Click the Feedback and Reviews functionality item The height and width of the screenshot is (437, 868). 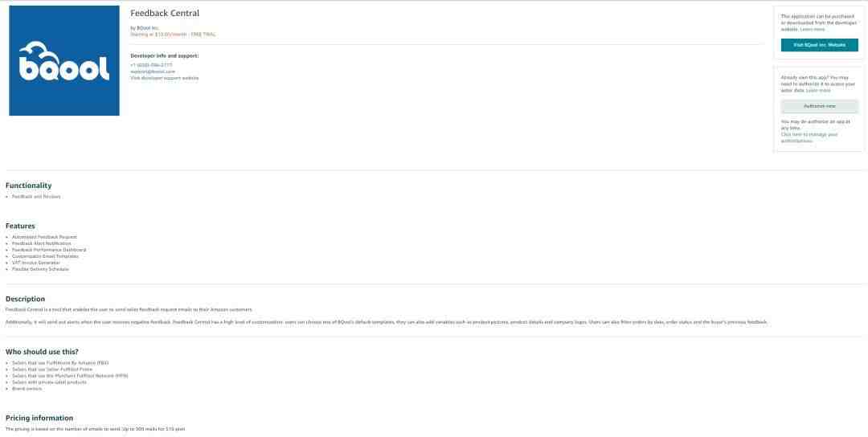tap(36, 196)
